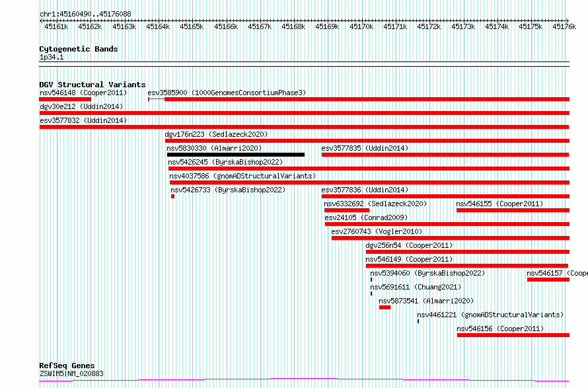
Task: Select the esv3577836 (Uddin2014) label
Action: 365,190
